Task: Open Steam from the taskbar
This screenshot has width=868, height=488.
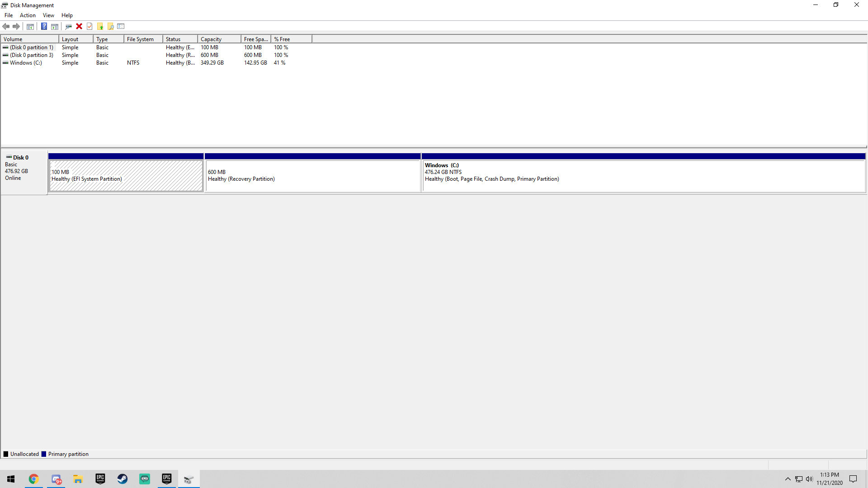Action: 123,479
